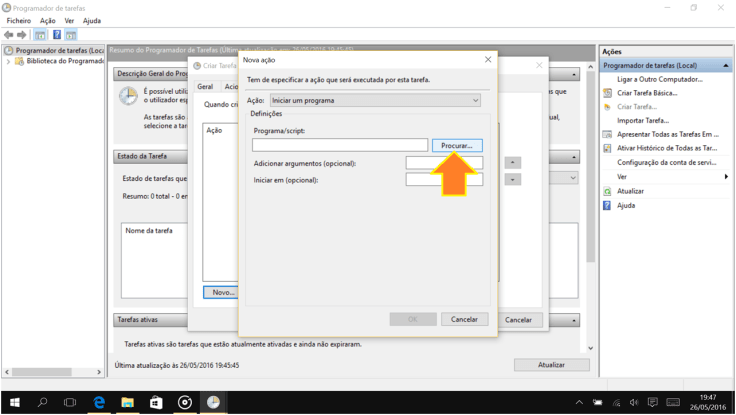The height and width of the screenshot is (415, 736).
Task: Click Importar Tarefa... in the Ações pane
Action: point(643,120)
